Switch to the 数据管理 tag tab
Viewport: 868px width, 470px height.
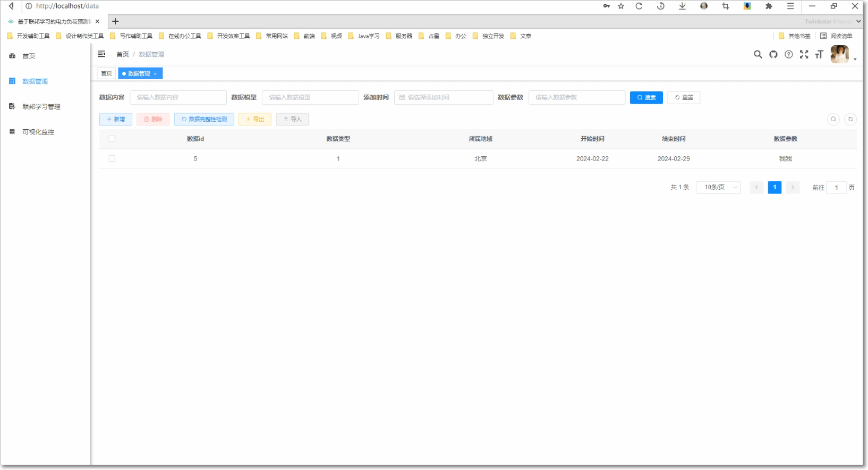coord(139,73)
